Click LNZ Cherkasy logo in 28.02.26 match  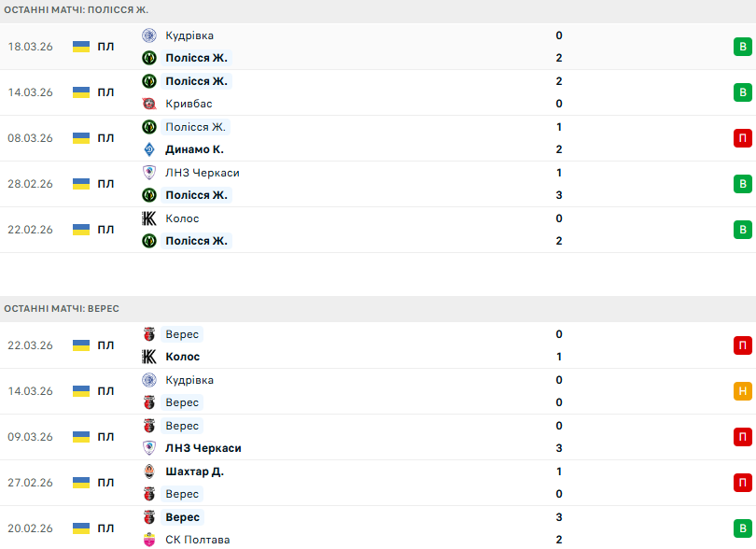tap(148, 173)
